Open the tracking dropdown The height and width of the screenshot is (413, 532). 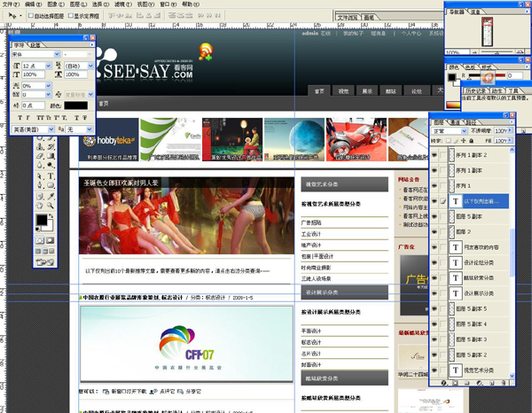[48, 95]
